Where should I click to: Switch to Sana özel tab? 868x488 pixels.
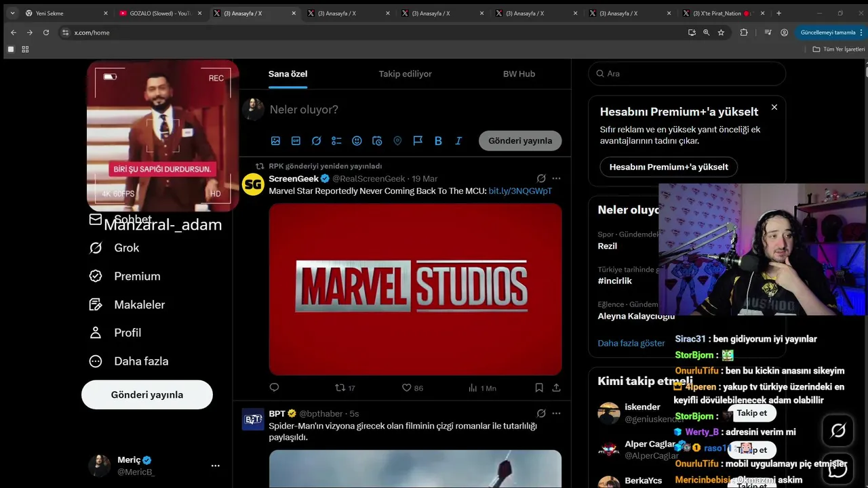click(x=288, y=74)
